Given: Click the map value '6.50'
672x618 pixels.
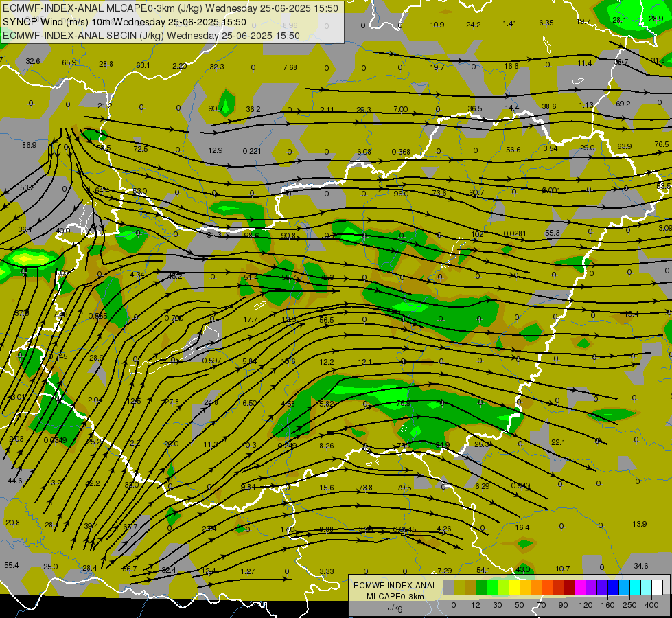Looking at the screenshot, I should 249,403.
